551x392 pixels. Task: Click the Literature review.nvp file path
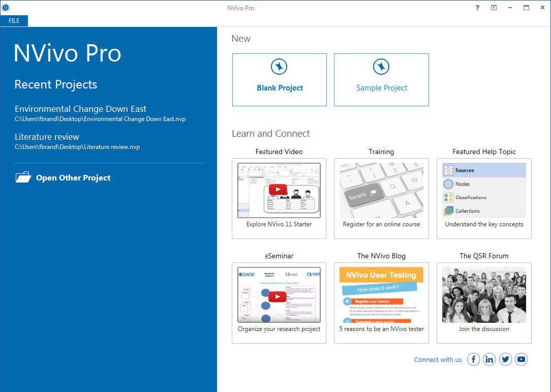pyautogui.click(x=77, y=147)
